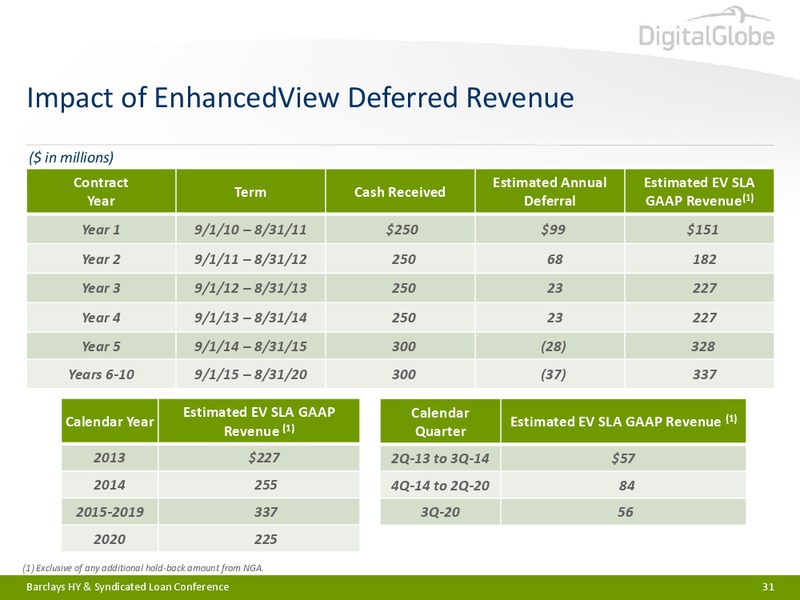Image resolution: width=800 pixels, height=600 pixels.
Task: Click the "2015-2019" cell
Action: point(110,512)
